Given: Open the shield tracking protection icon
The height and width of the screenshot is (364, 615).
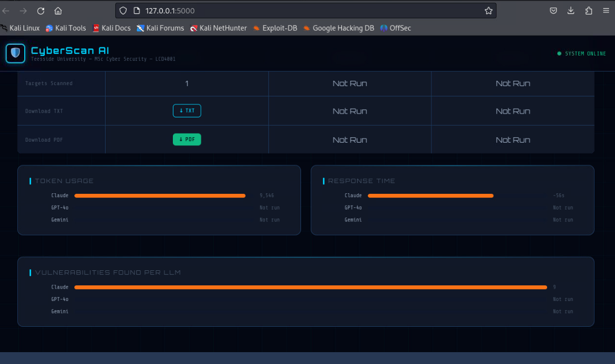Looking at the screenshot, I should (x=123, y=11).
